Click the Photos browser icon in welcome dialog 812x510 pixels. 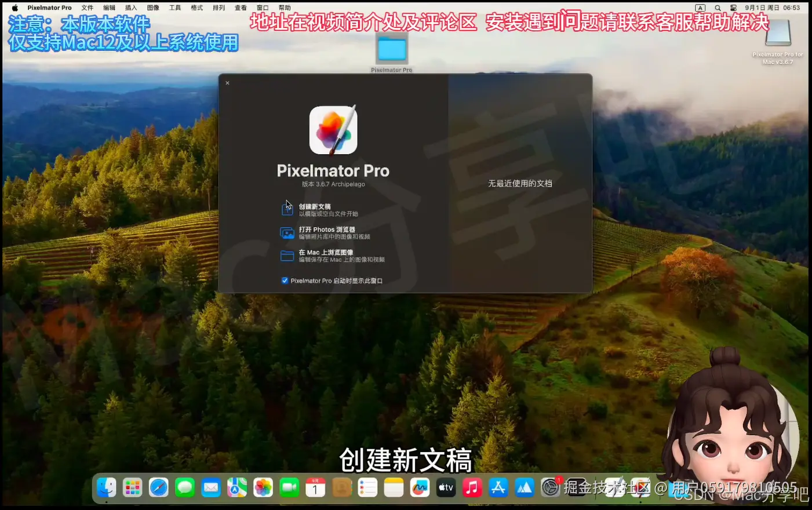[287, 232]
